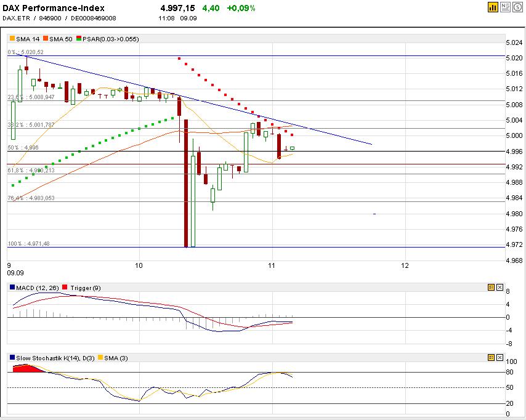Click the Slow Stochastik K(14), D(3) label
Viewport: 526px width, 420px height.
[x=55, y=358]
